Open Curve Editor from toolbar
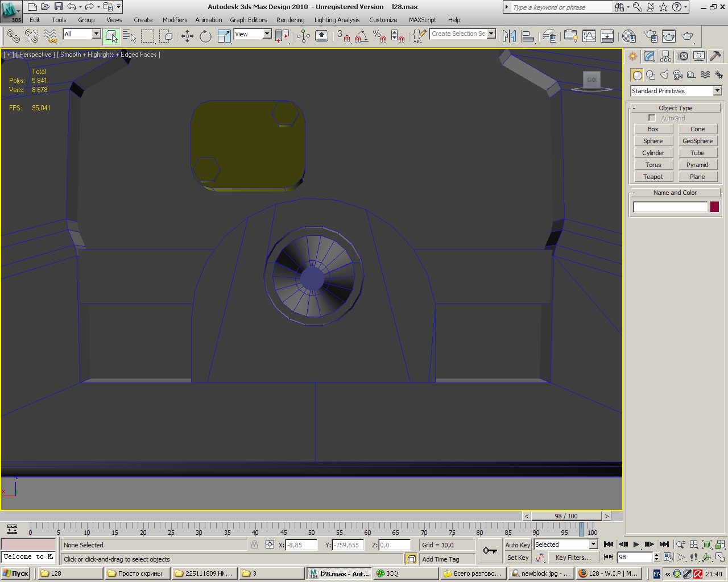The image size is (728, 582). (570, 36)
